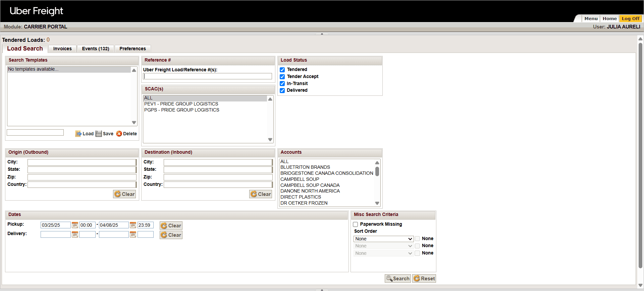Click the Delete template red icon
The image size is (644, 291).
pyautogui.click(x=119, y=134)
